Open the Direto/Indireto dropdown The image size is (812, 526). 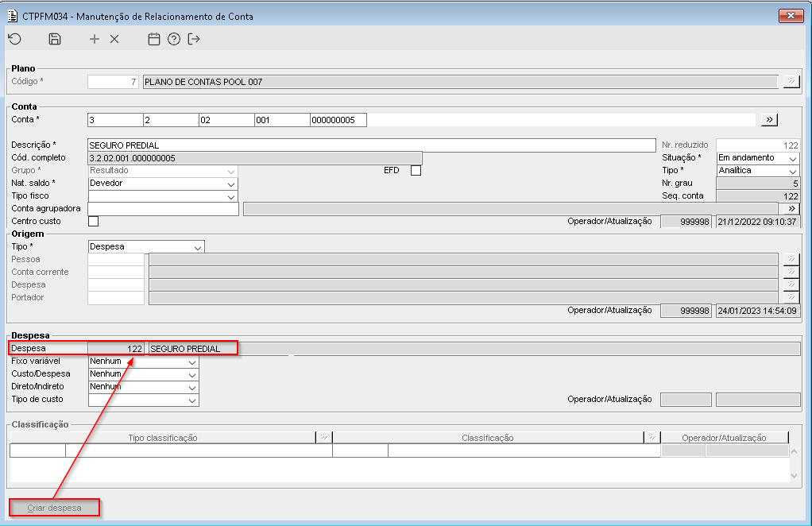coord(144,387)
